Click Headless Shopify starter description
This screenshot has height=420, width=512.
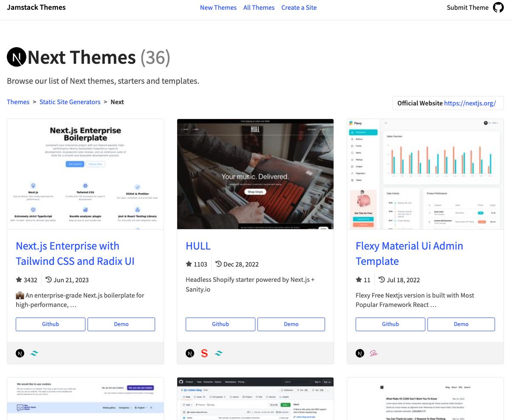click(250, 284)
